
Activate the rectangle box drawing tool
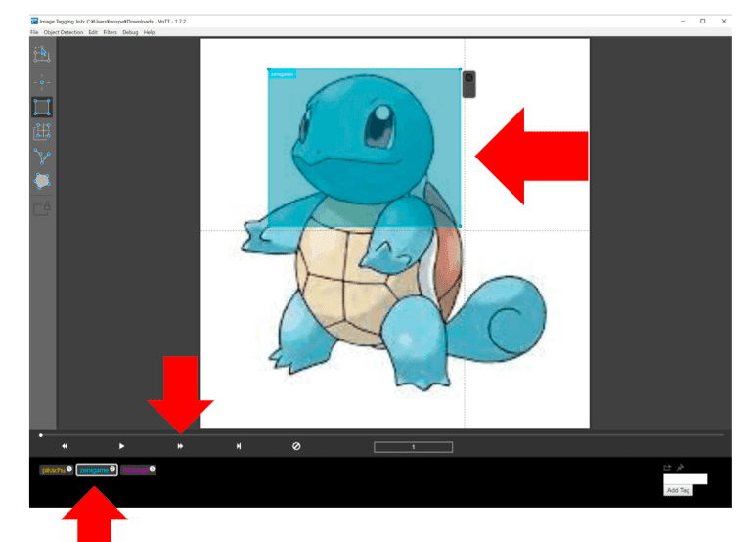click(x=42, y=107)
